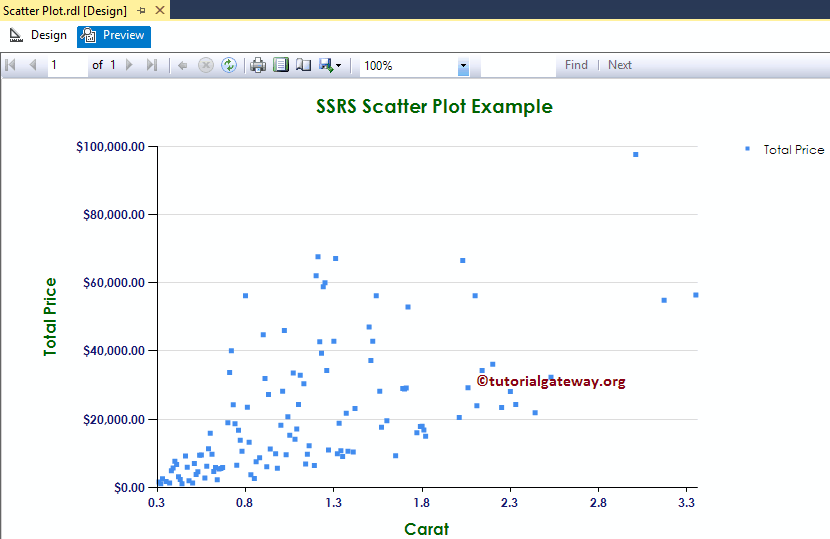Close the Scatter Plot.rdl tab
Image resolution: width=830 pixels, height=539 pixels.
pos(160,10)
